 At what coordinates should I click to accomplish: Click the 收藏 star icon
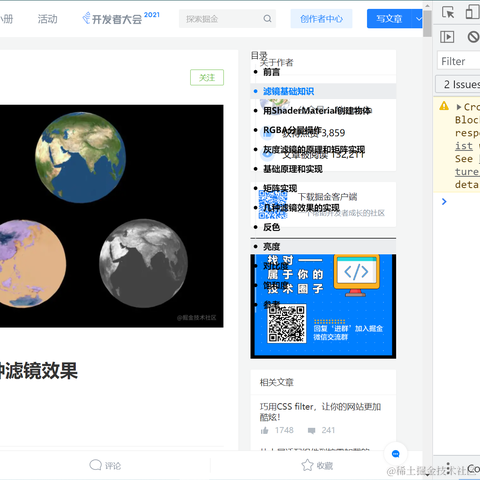click(x=307, y=465)
